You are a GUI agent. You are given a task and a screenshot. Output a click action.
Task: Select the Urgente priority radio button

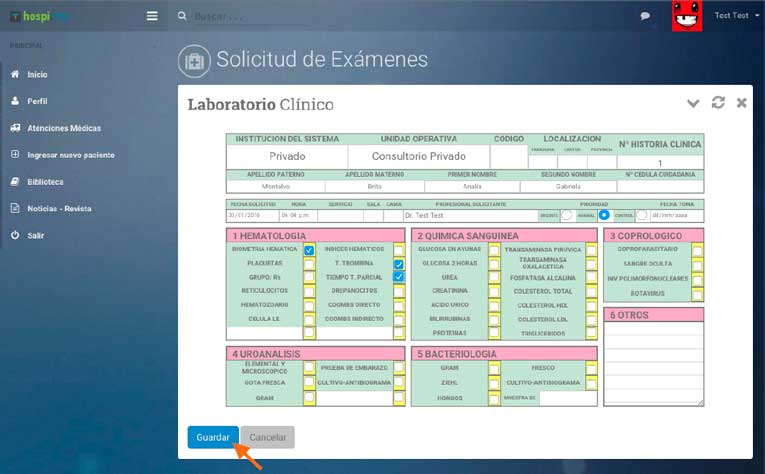[566, 215]
